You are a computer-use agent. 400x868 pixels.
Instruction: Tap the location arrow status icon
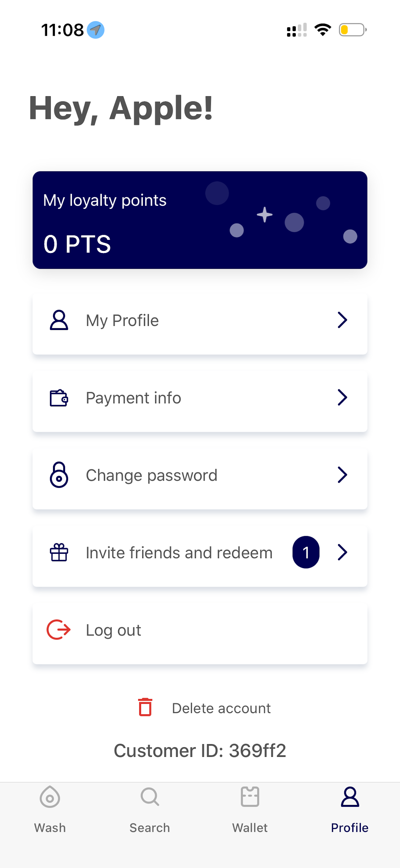96,30
